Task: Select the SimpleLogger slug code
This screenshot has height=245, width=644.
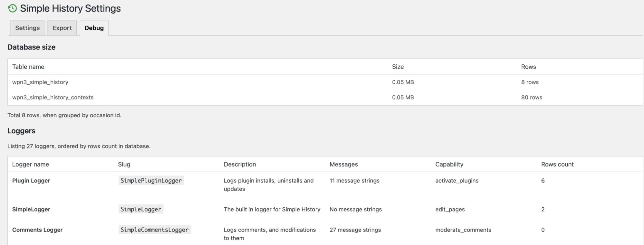Action: (x=141, y=209)
